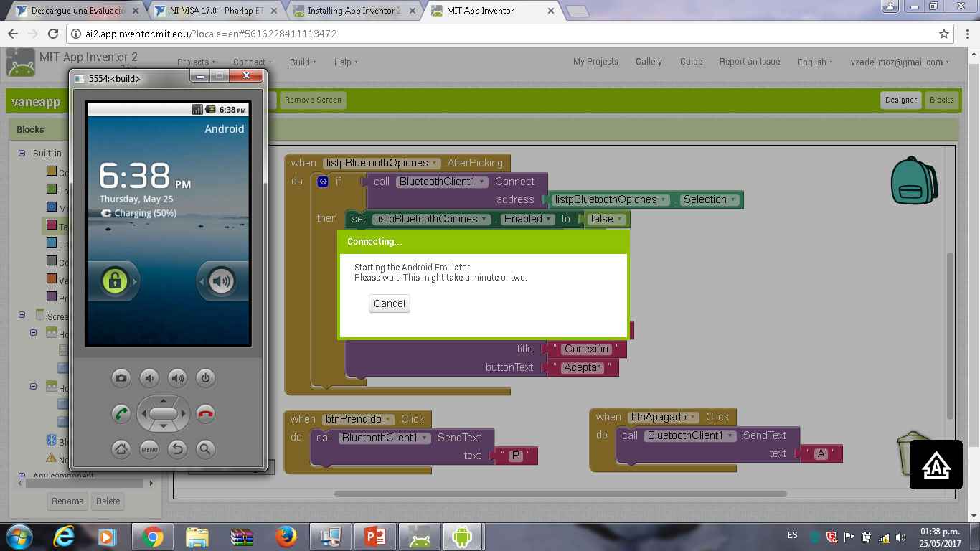Raise volume with emulator volume-up button
The width and height of the screenshot is (980, 551).
pyautogui.click(x=177, y=378)
